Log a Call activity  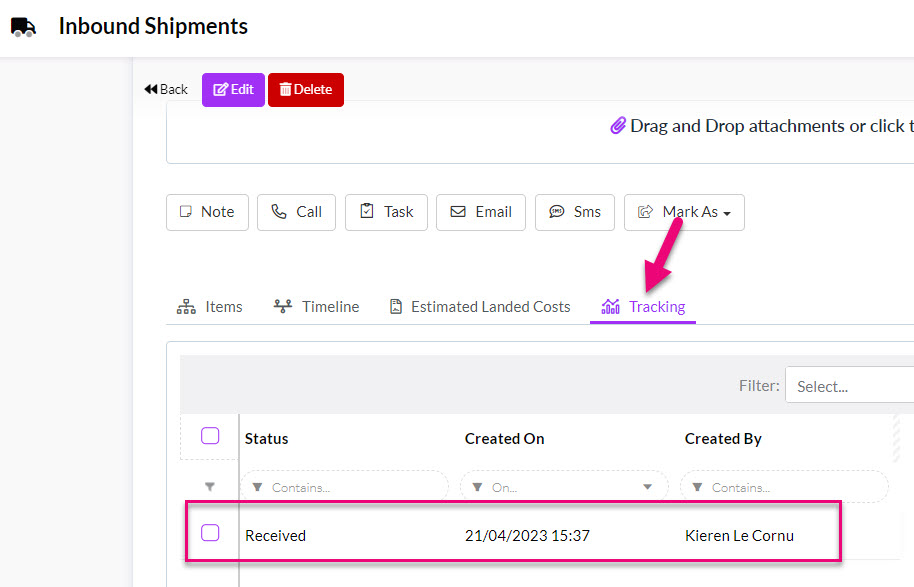click(x=296, y=212)
